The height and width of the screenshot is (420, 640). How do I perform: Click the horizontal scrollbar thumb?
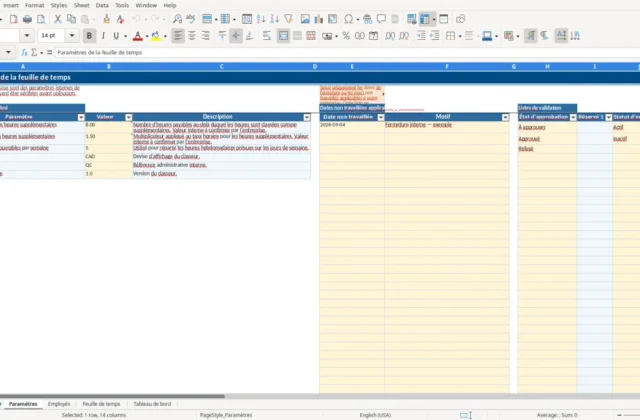tap(112, 396)
